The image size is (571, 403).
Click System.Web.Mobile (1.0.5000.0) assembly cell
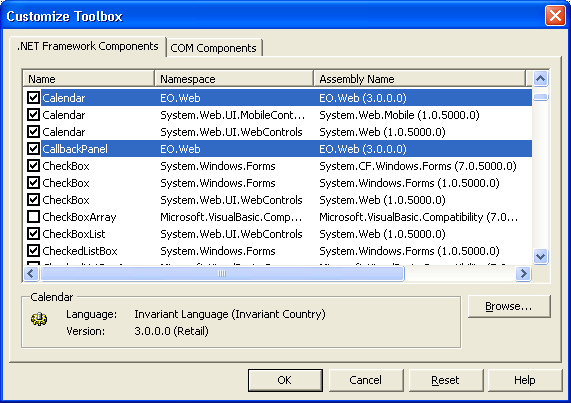[x=399, y=115]
